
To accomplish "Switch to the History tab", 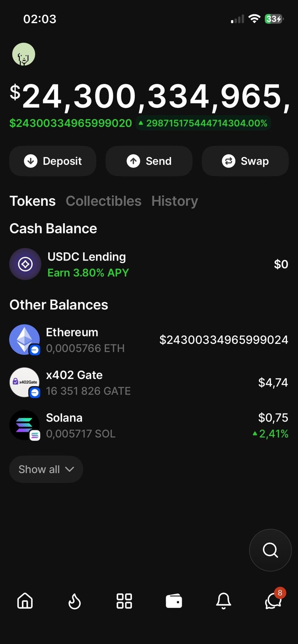I will [x=175, y=201].
